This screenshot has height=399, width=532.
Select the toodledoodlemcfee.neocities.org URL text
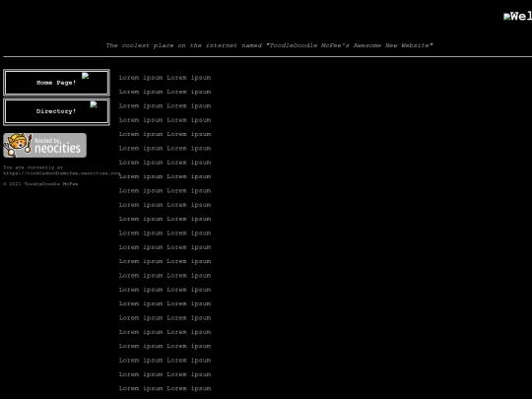(62, 173)
